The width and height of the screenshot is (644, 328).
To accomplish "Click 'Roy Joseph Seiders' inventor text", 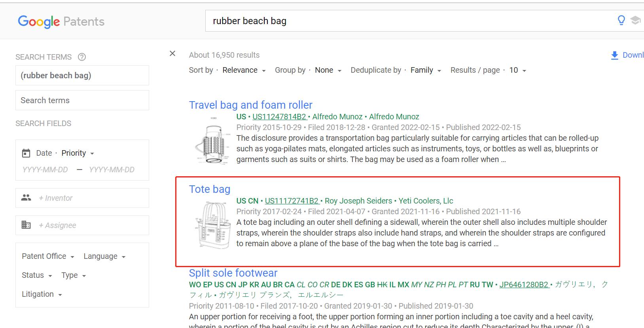I will point(358,201).
